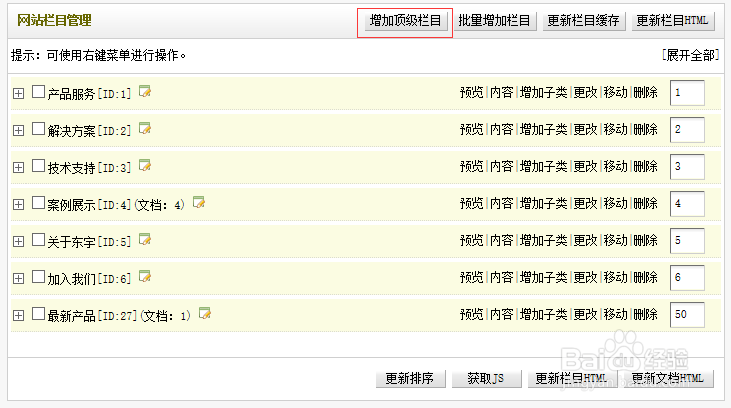This screenshot has width=731, height=408.
Task: Click the edit note icon beside 技术支持
Action: (x=145, y=166)
